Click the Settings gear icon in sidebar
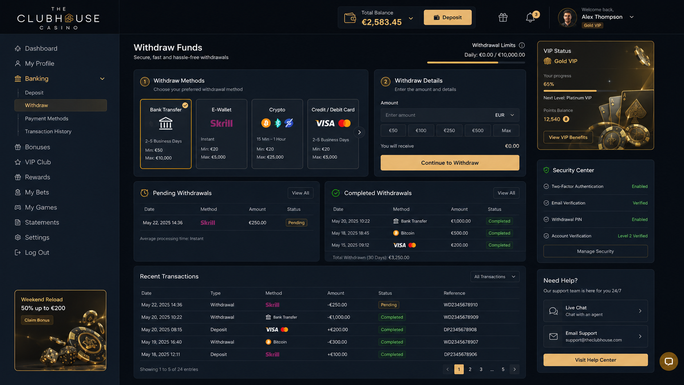The image size is (684, 385). (x=17, y=238)
